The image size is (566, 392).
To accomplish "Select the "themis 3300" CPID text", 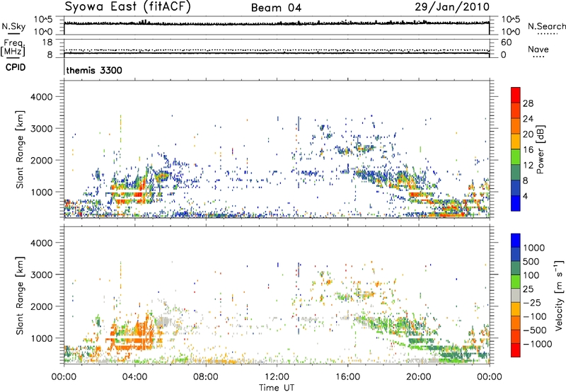I will point(94,70).
